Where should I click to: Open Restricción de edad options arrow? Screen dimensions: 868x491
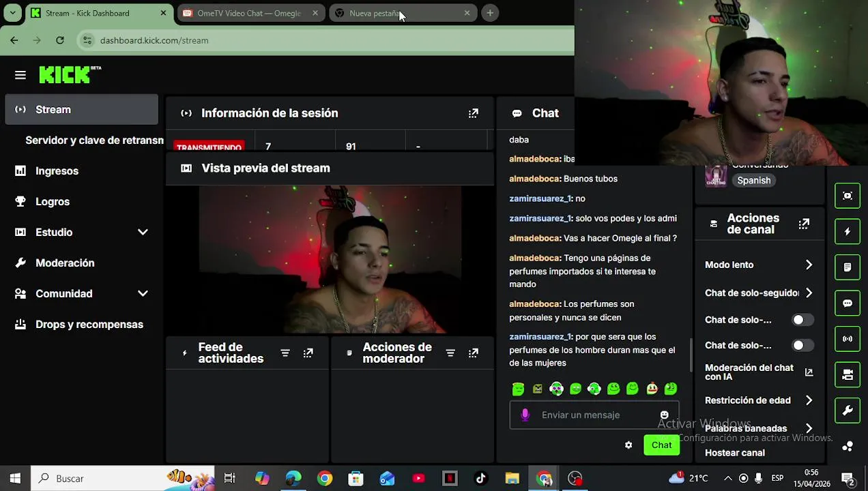point(809,400)
